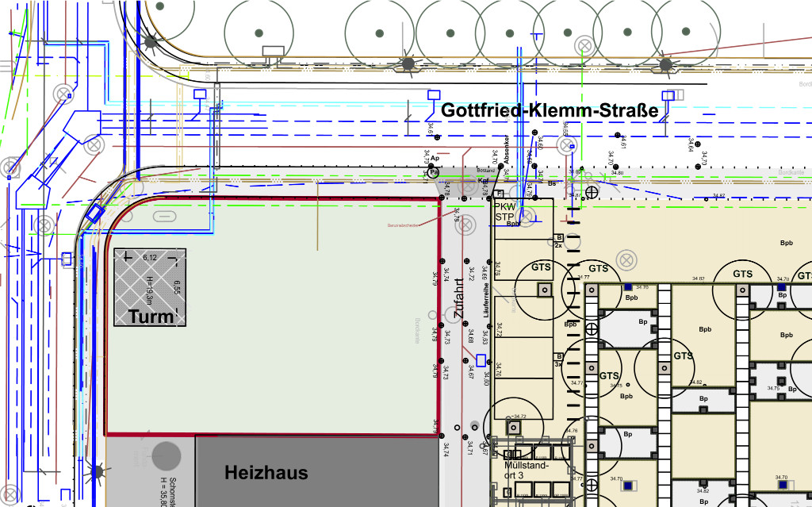Select the gray chimney circle left of Heizhaus
Image resolution: width=812 pixels, height=507 pixels.
(x=167, y=455)
